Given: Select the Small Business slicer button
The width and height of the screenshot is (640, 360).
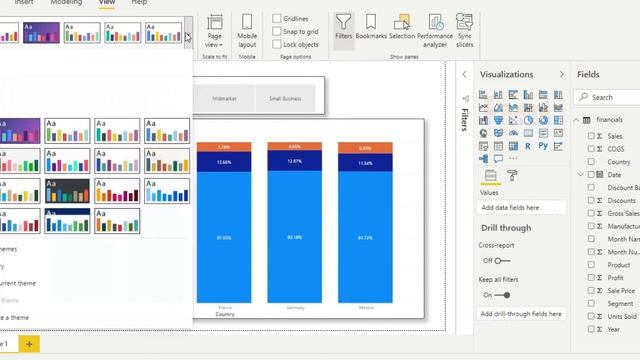Looking at the screenshot, I should coord(285,98).
